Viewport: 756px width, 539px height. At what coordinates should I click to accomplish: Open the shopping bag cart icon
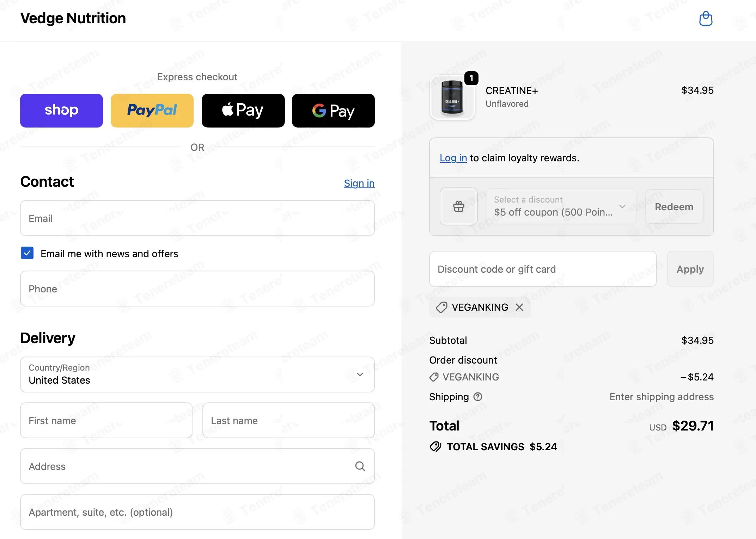point(706,18)
